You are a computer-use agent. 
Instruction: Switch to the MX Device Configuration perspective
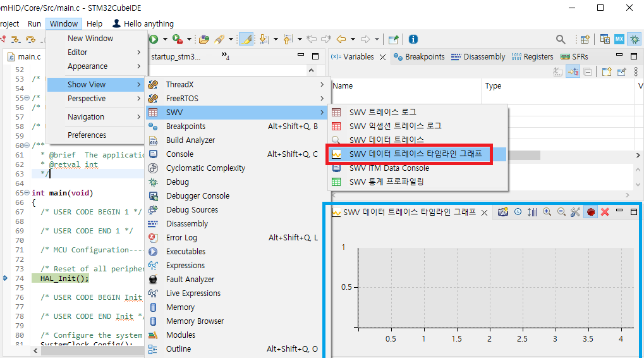[619, 39]
